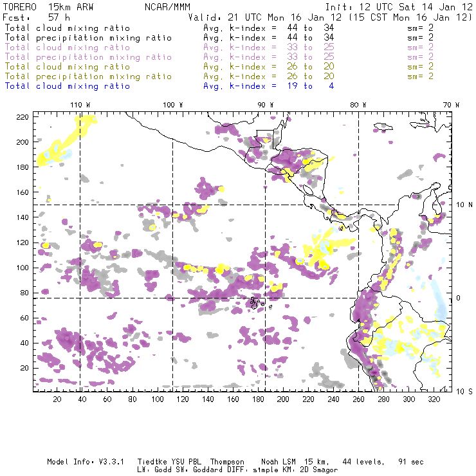Click "320" on the horizontal axis
The width and height of the screenshot is (476, 476).
coord(434,399)
